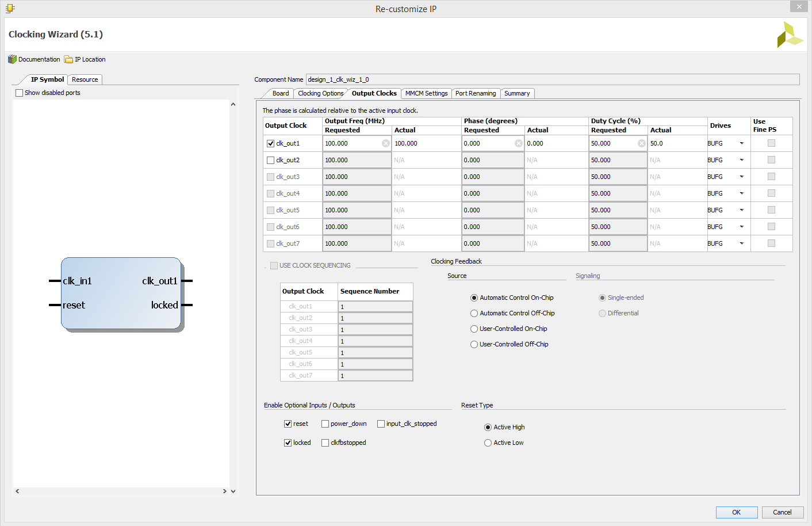Image resolution: width=812 pixels, height=526 pixels.
Task: Disable the reset optional input
Action: click(x=288, y=424)
